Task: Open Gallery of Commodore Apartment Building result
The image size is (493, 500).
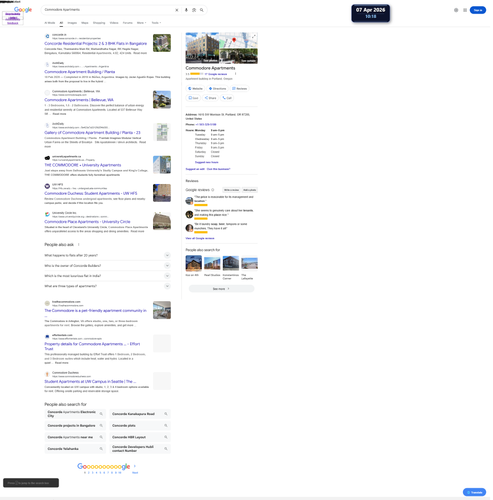Action: (92, 133)
